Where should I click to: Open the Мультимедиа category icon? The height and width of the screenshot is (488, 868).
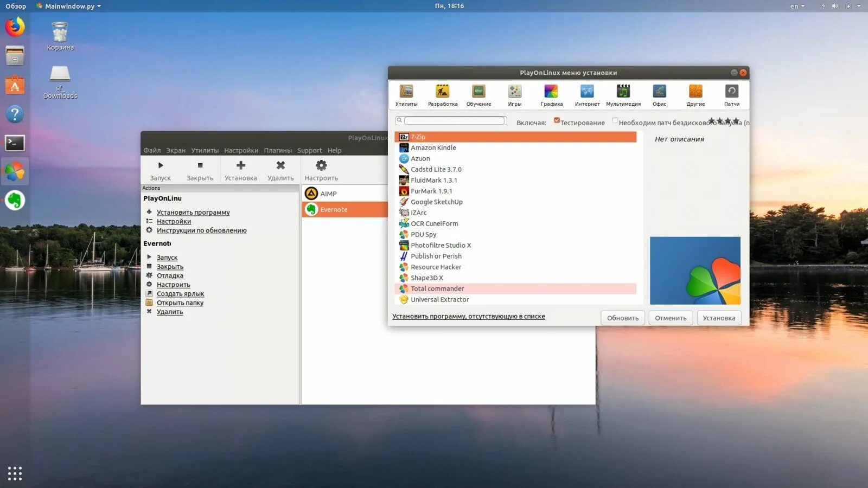[623, 91]
